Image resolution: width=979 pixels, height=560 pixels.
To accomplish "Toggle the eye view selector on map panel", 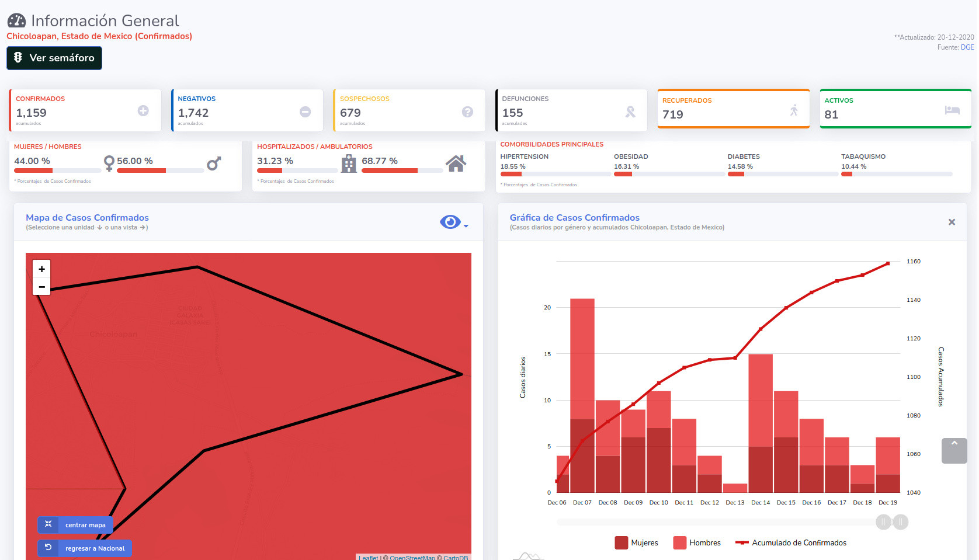I will [x=450, y=222].
